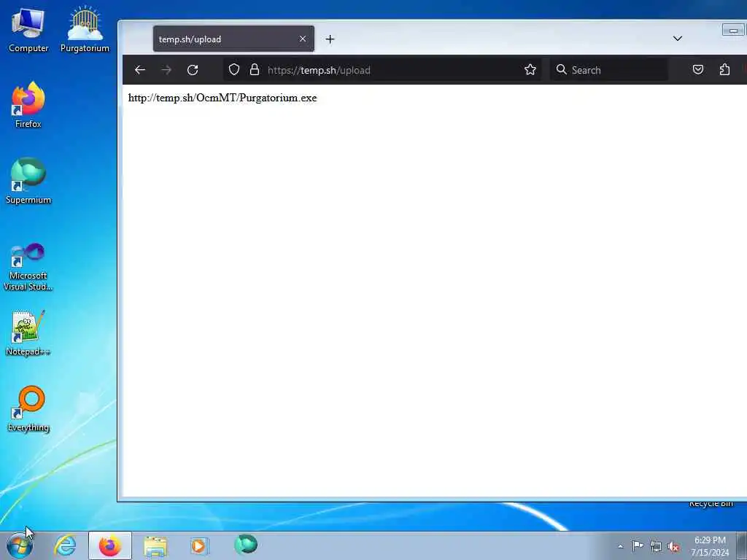The image size is (747, 560).
Task: Minimize the Firefox window
Action: tap(733, 31)
